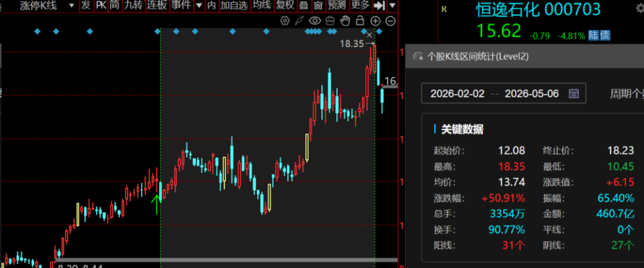Open the toolbox icon
The height and width of the screenshot is (268, 644).
pyautogui.click(x=330, y=21)
